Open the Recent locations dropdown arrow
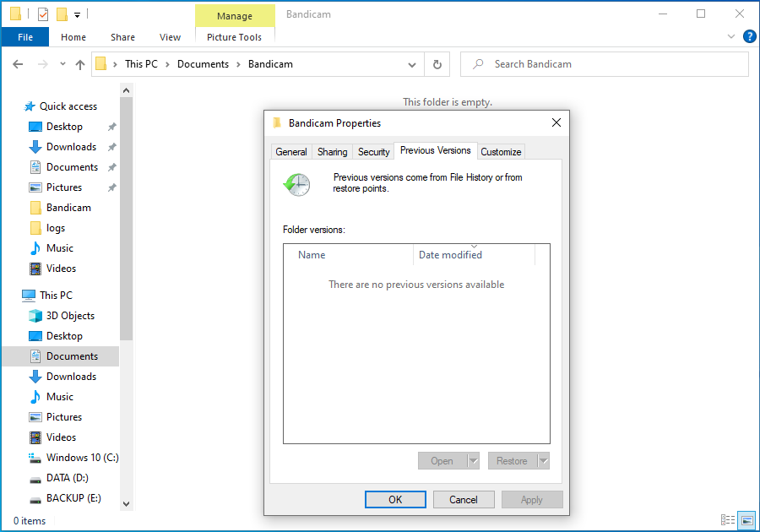760x532 pixels. (x=61, y=64)
